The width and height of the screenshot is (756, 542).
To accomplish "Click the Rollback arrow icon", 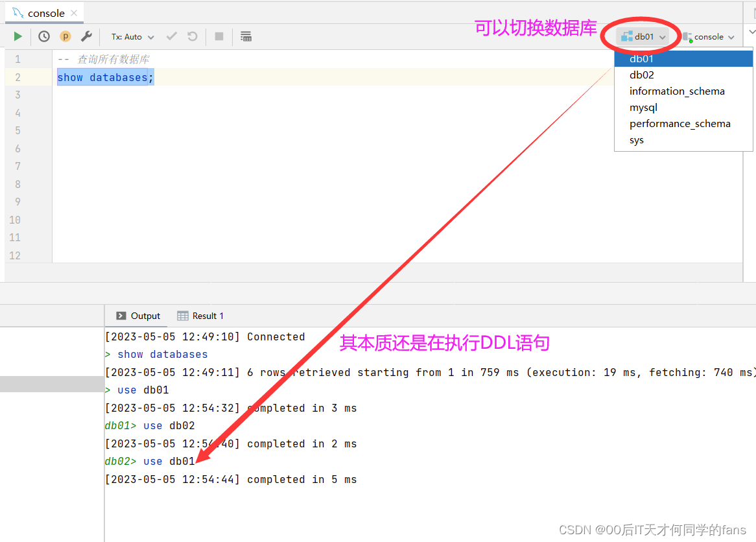I will (193, 37).
